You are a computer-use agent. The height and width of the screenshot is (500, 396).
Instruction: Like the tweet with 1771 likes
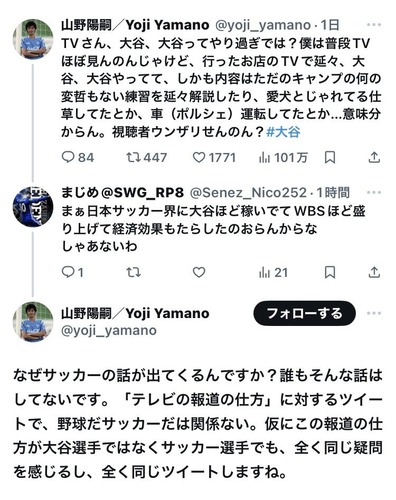[x=214, y=157]
